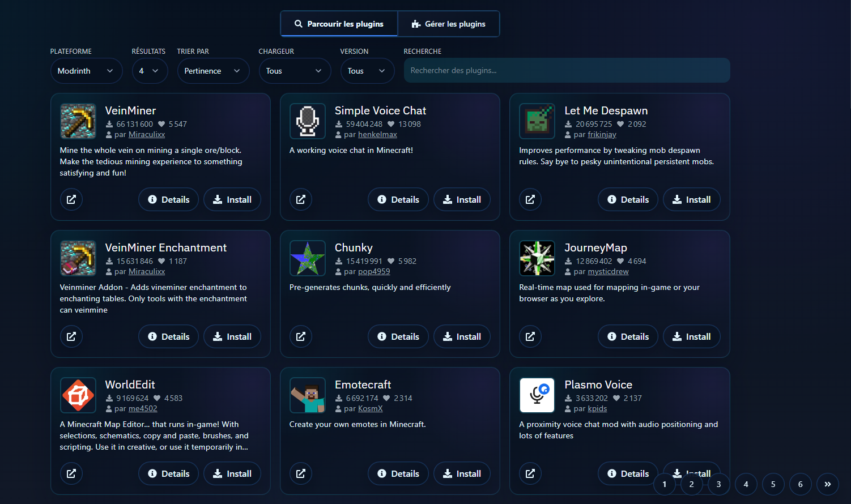Install the VeinMiner plugin

[x=232, y=199]
